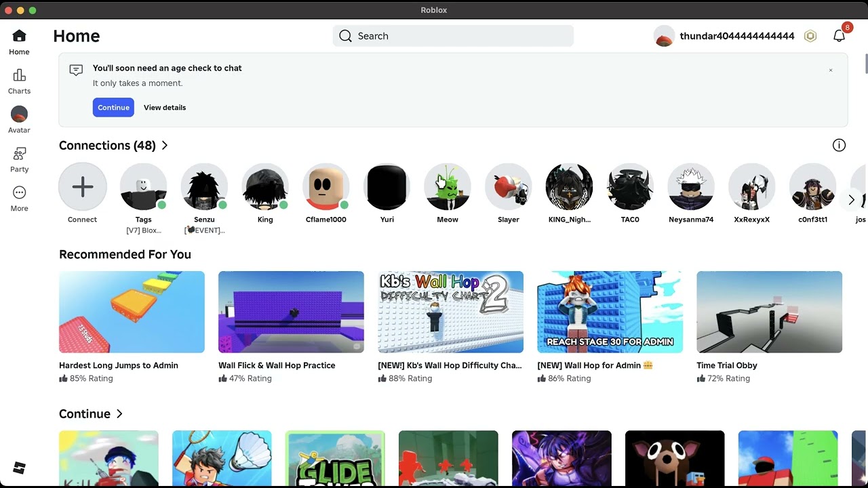This screenshot has height=488, width=868.
Task: Click the Connect plus button
Action: (83, 186)
